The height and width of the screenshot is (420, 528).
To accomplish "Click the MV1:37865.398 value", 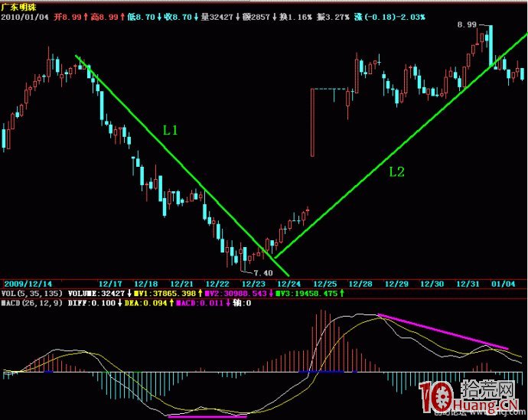I will (x=165, y=294).
